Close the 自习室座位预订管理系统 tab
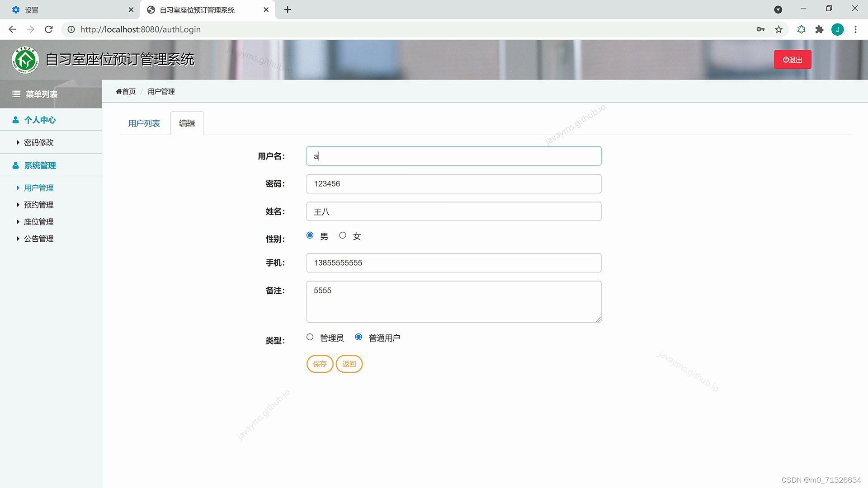Viewport: 868px width, 488px height. (x=266, y=9)
